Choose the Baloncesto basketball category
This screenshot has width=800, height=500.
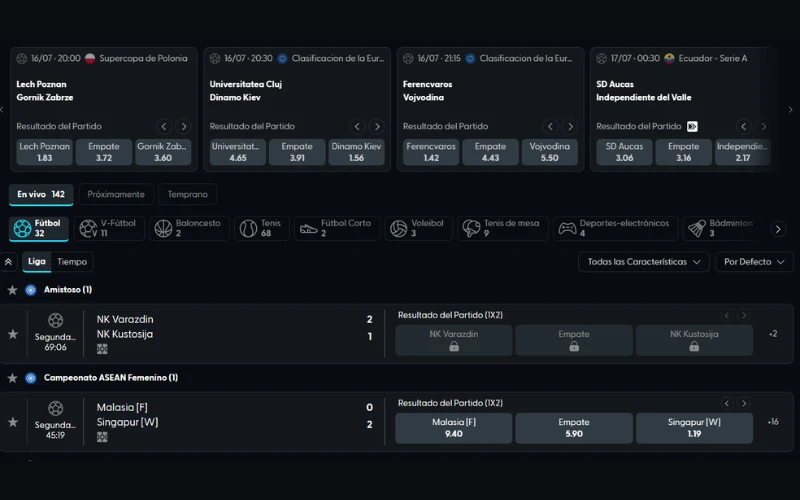pyautogui.click(x=189, y=228)
